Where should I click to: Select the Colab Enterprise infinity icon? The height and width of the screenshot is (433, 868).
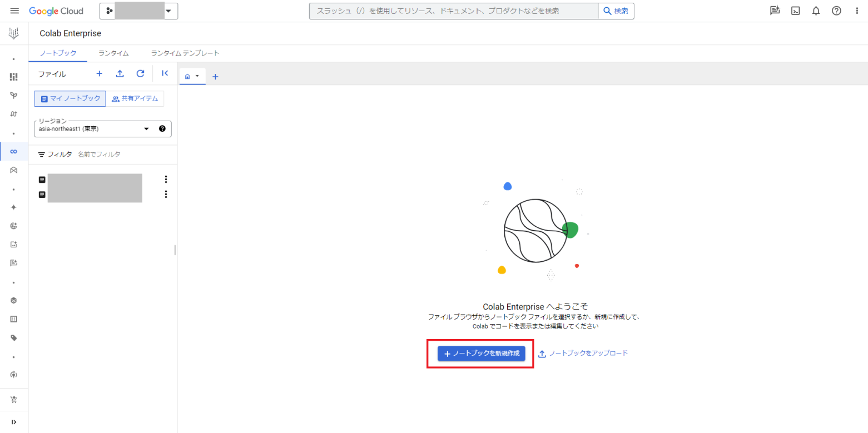(x=14, y=151)
